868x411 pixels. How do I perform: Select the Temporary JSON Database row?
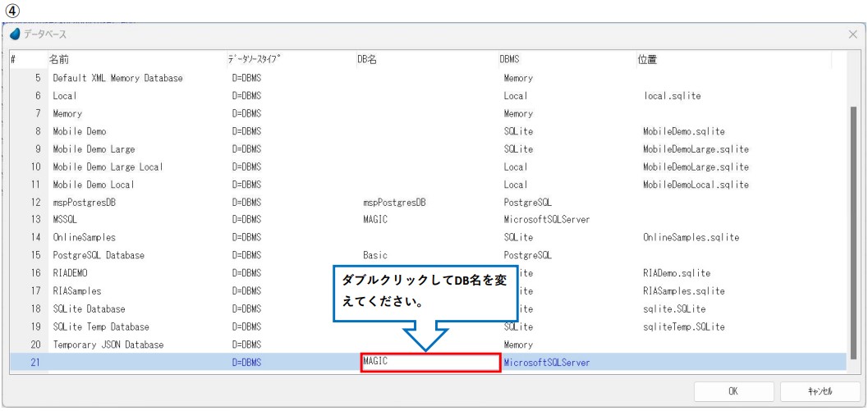tap(108, 344)
